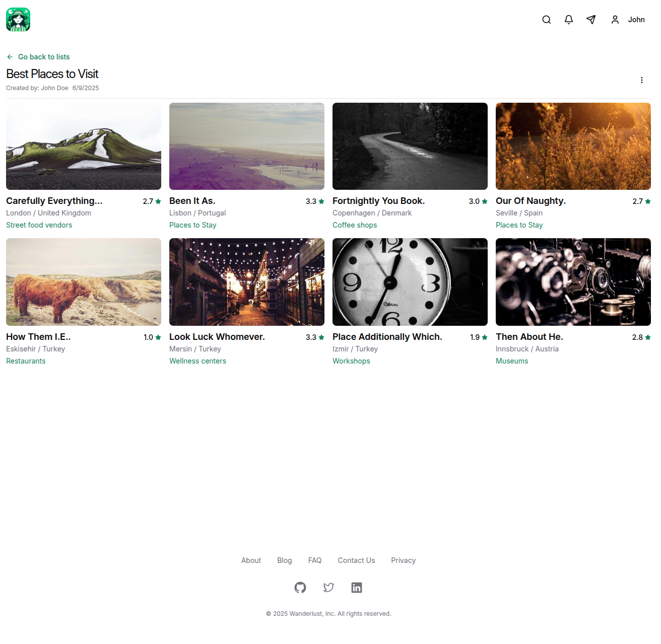Open the LinkedIn icon in footer
This screenshot has height=644, width=661.
(x=357, y=588)
